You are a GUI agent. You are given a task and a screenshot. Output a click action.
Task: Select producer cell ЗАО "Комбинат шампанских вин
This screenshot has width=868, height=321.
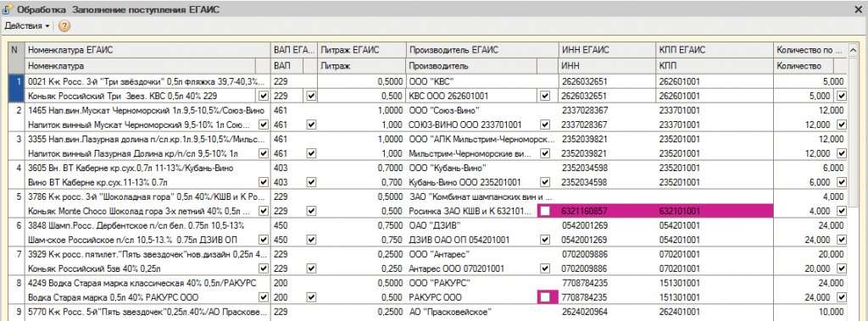(x=482, y=196)
